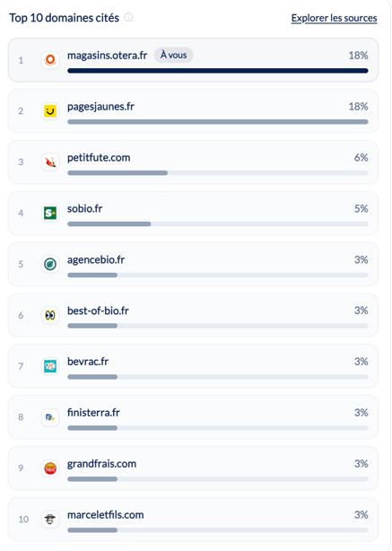Image resolution: width=392 pixels, height=551 pixels.
Task: Click the agencebio.fr leaf circle icon
Action: 50,264
